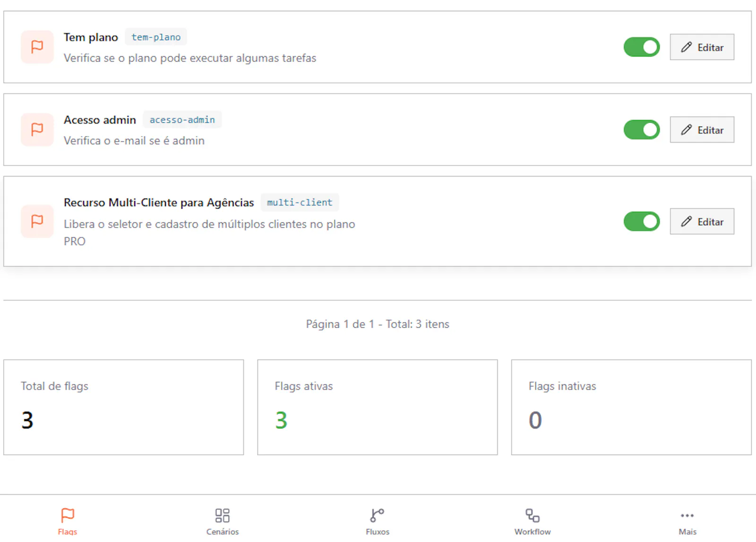Open the Flags tab in bottom navigation

(68, 521)
